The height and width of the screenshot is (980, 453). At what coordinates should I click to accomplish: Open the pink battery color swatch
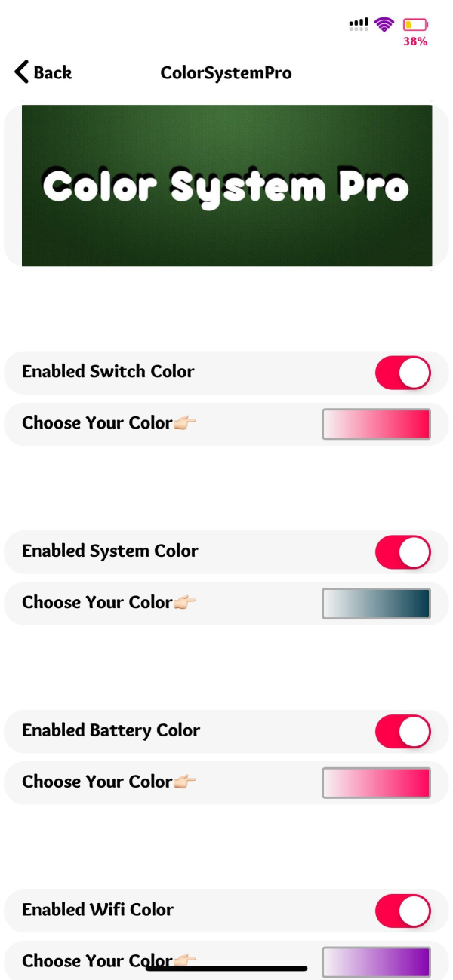(376, 783)
